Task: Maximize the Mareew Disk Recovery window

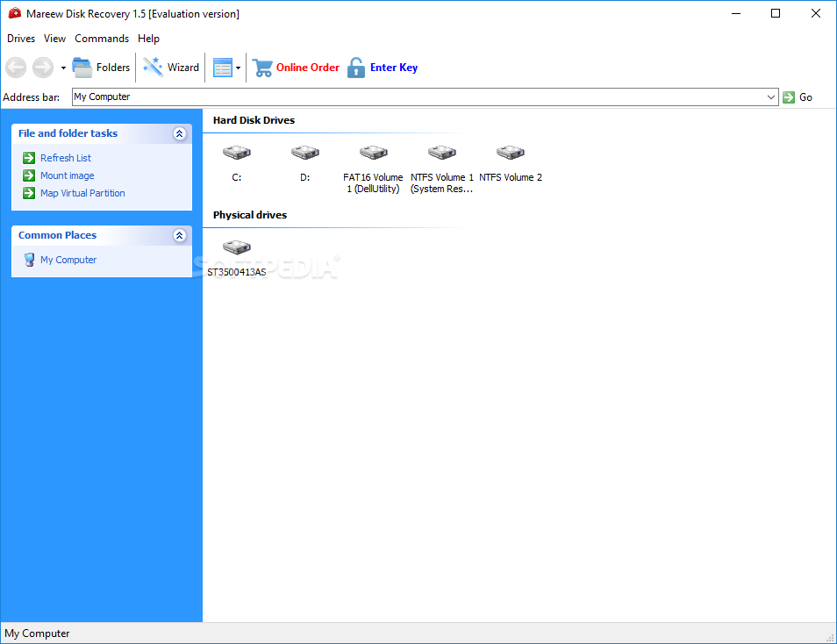Action: pyautogui.click(x=776, y=13)
